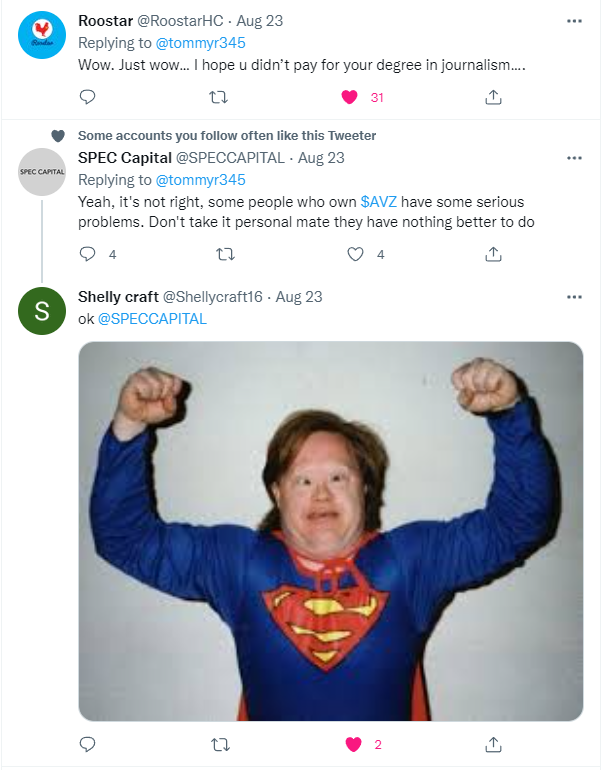Open more options for Roostar's tweet
This screenshot has width=604, height=770.
(574, 21)
